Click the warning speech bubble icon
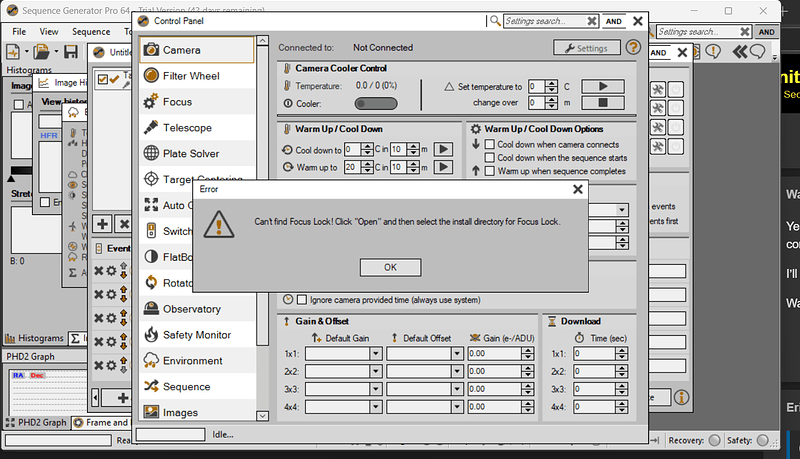 click(713, 52)
